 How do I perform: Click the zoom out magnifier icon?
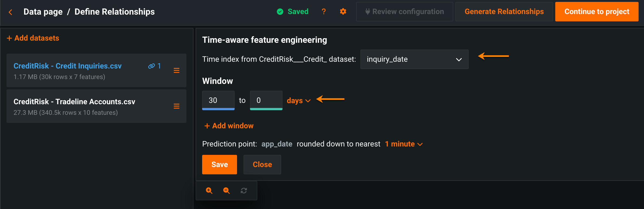[x=226, y=191]
